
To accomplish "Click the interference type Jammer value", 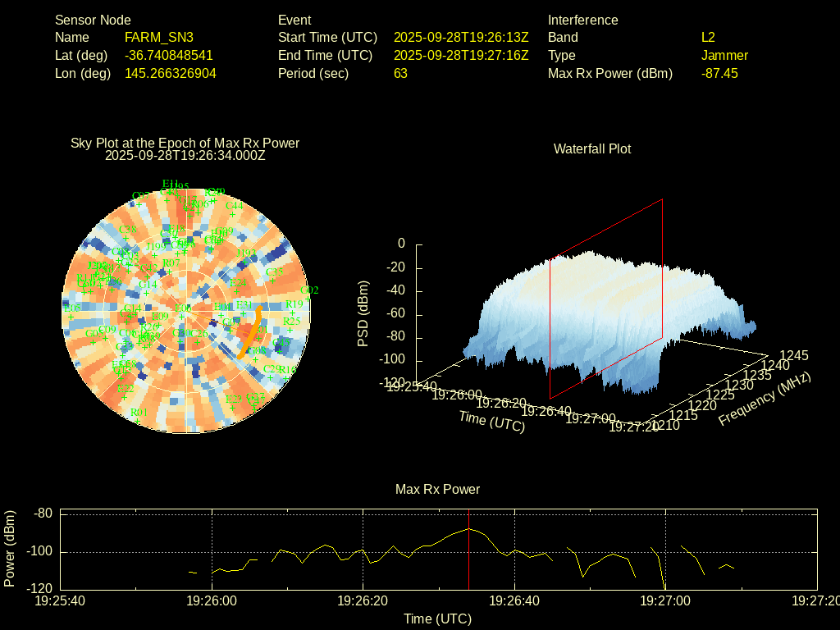I will [724, 55].
